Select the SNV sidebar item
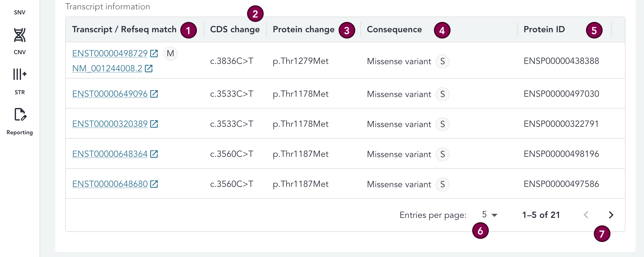644x257 pixels. tap(19, 13)
